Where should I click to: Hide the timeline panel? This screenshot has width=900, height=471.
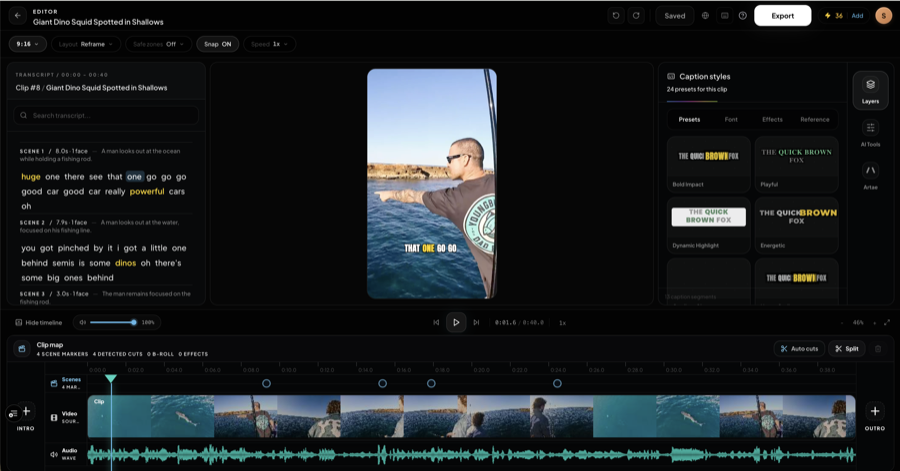click(x=38, y=322)
